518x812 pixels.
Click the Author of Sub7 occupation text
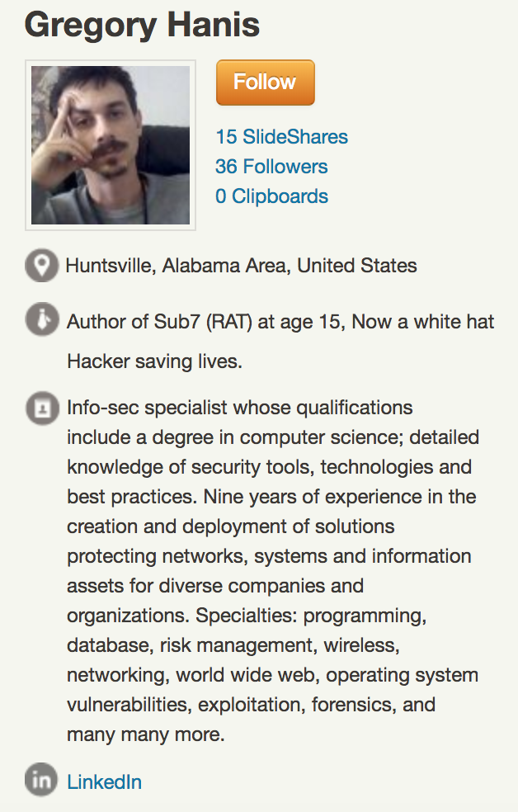tap(280, 322)
